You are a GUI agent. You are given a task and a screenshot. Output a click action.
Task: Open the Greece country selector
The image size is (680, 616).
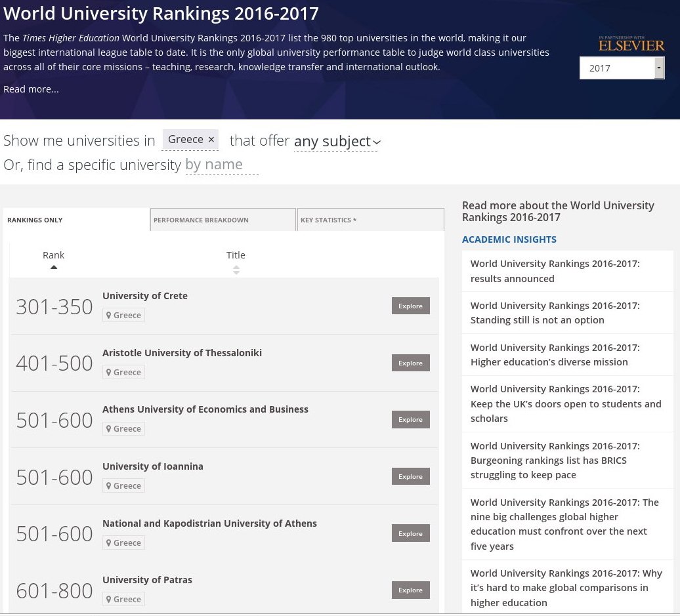click(x=186, y=140)
